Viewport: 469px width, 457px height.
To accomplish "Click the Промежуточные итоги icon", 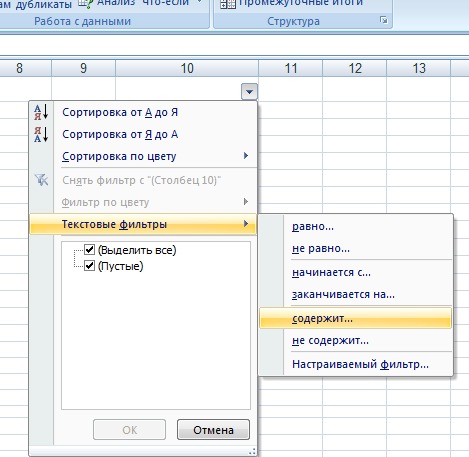I will click(x=227, y=3).
